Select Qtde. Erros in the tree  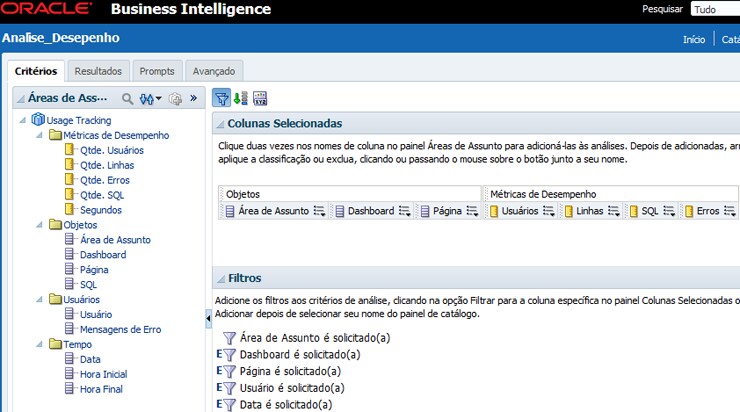[x=105, y=180]
